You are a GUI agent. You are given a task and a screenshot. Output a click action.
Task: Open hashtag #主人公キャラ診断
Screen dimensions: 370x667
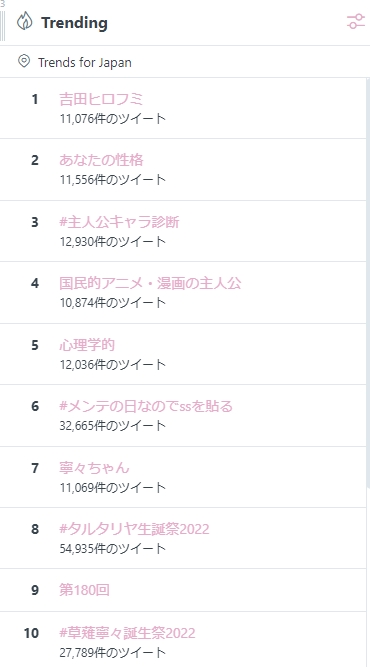[x=120, y=222]
